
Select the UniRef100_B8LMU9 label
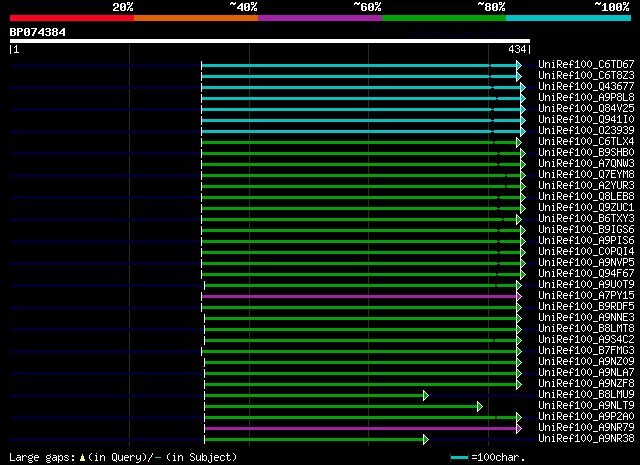(586, 395)
